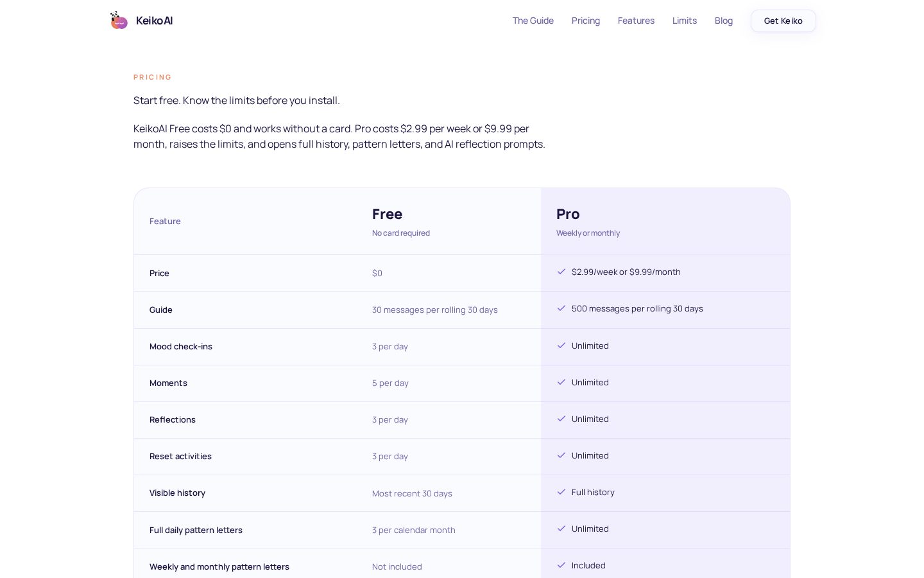Click the checkmark in Pro Mood check-ins row
Image resolution: width=924 pixels, height=578 pixels.
(561, 346)
